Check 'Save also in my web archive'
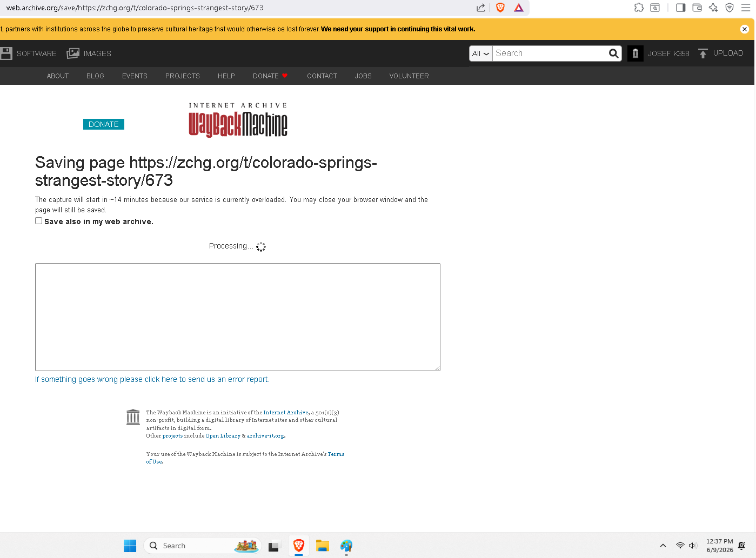Viewport: 756px width, 558px height. pos(38,221)
